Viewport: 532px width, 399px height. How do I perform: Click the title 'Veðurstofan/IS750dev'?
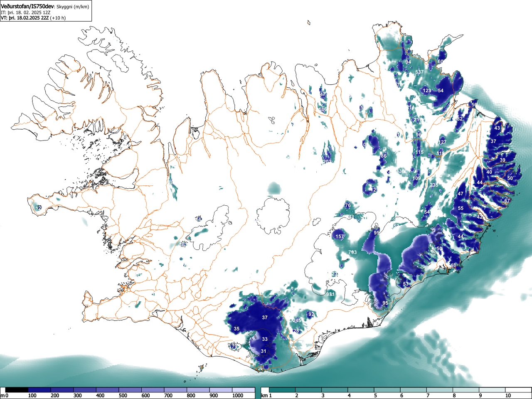coord(28,7)
